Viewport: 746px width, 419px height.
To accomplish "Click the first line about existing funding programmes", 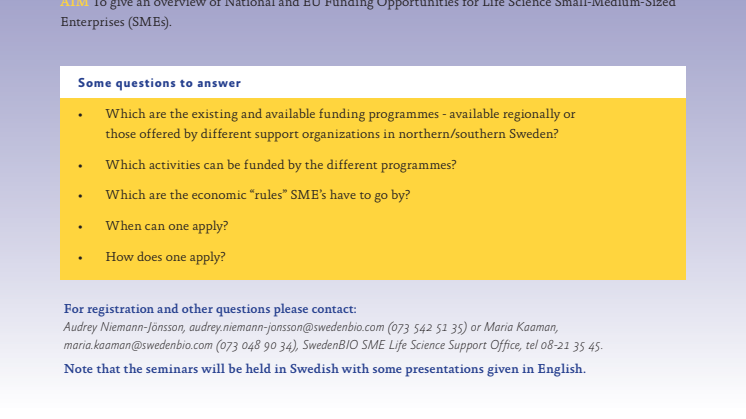I will coord(340,114).
